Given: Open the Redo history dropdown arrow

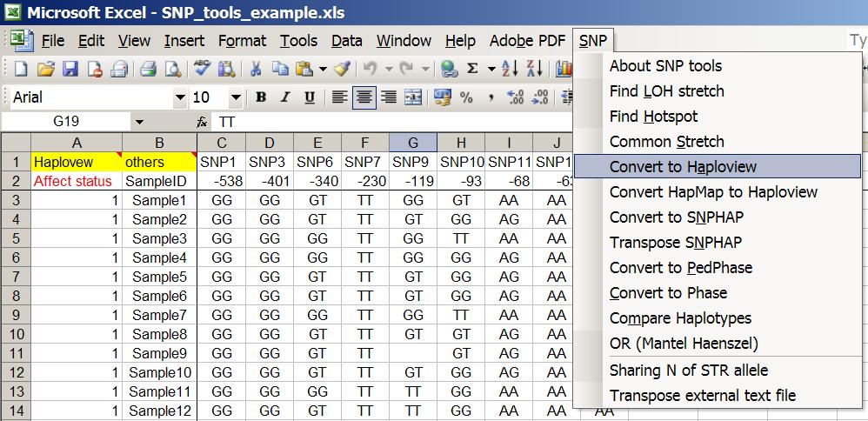Looking at the screenshot, I should pyautogui.click(x=425, y=70).
